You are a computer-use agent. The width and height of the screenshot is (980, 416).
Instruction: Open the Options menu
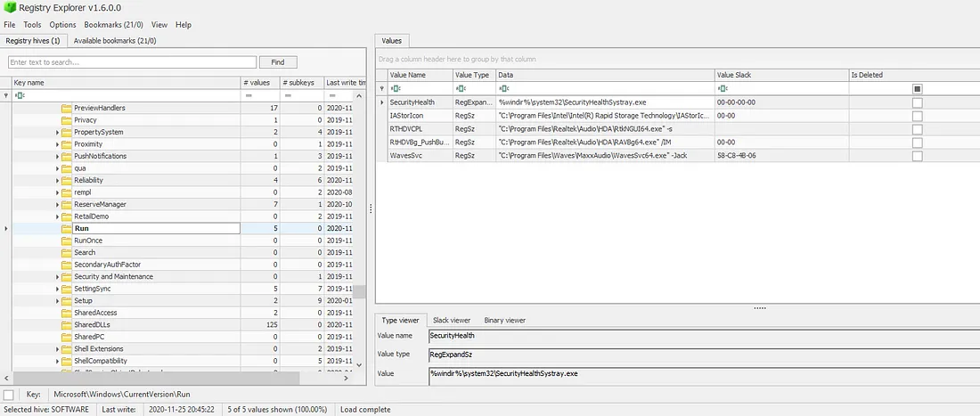62,25
